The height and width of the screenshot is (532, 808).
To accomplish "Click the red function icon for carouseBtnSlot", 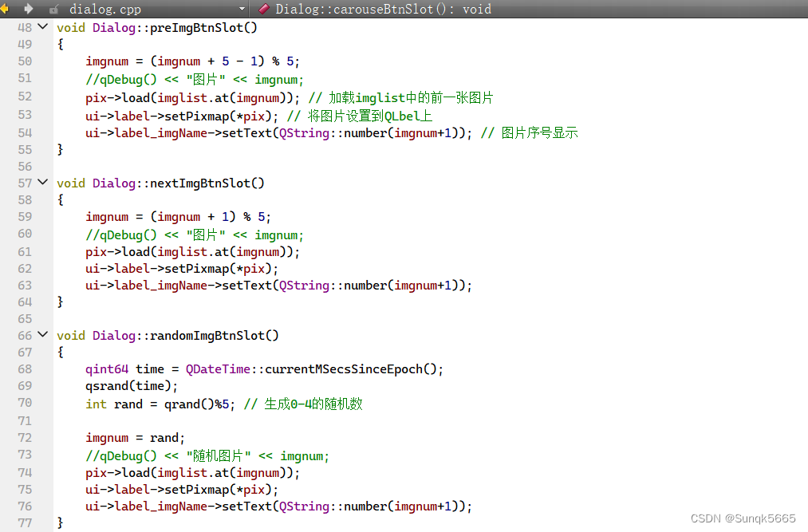I will (x=264, y=8).
